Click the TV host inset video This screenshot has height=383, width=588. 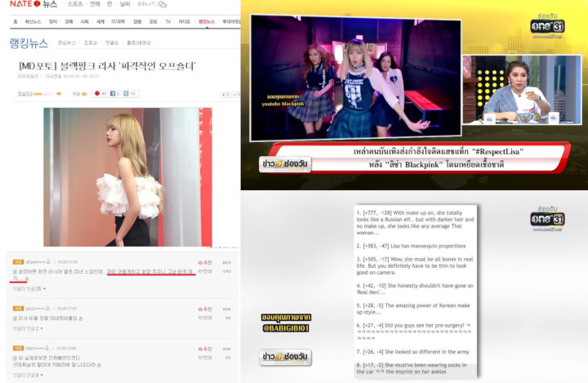522,89
